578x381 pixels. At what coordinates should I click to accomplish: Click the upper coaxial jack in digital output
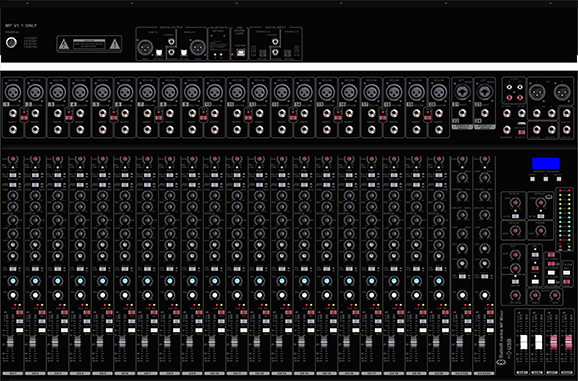point(171,42)
